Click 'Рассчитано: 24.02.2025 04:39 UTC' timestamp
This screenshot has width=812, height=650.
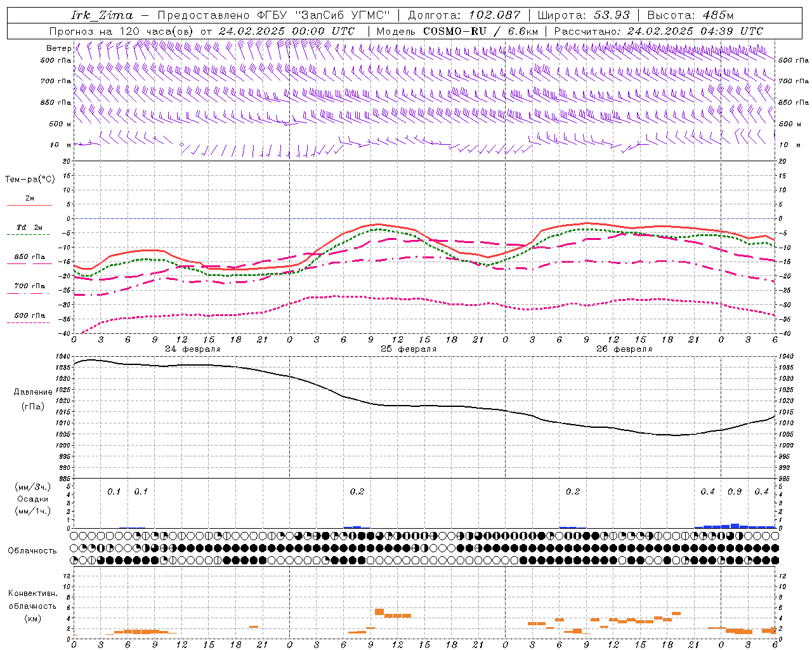tap(658, 31)
